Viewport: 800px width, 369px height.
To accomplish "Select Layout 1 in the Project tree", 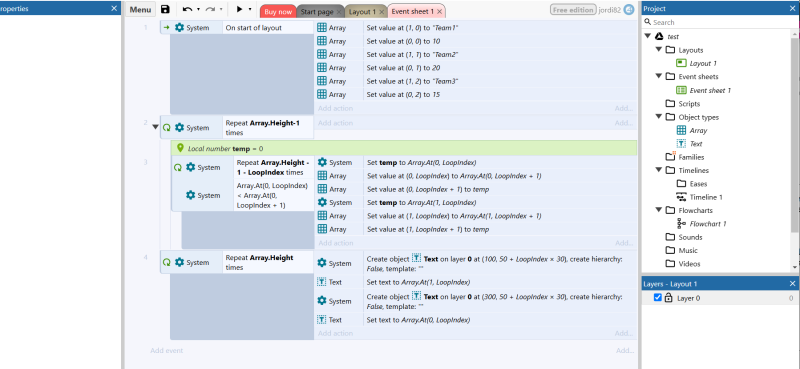I will click(x=703, y=63).
